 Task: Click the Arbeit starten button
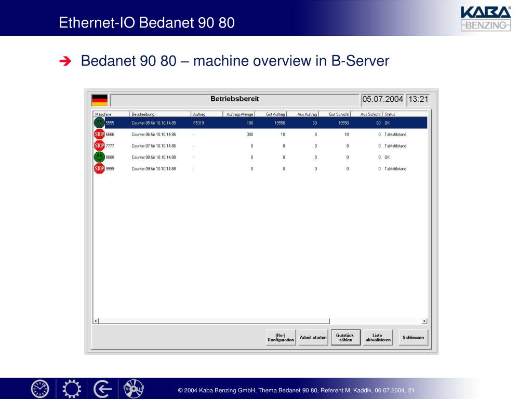[x=313, y=338]
